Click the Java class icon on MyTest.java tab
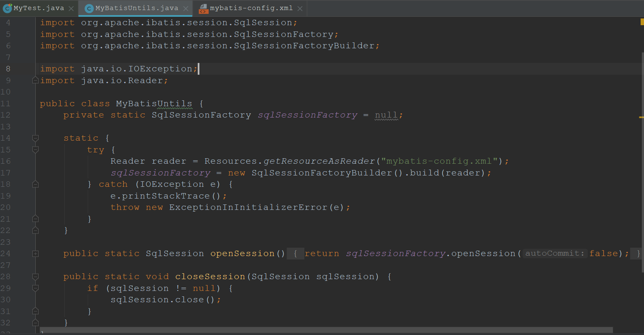The height and width of the screenshot is (335, 644). pos(7,8)
